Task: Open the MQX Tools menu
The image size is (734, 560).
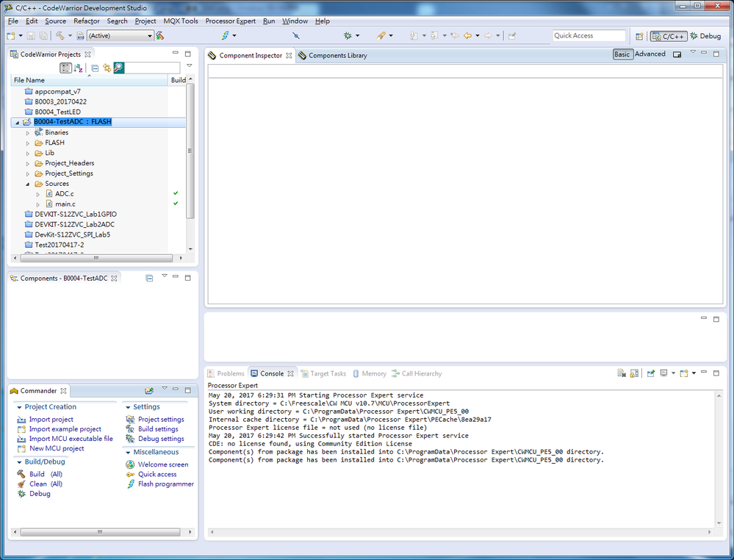Action: click(181, 21)
